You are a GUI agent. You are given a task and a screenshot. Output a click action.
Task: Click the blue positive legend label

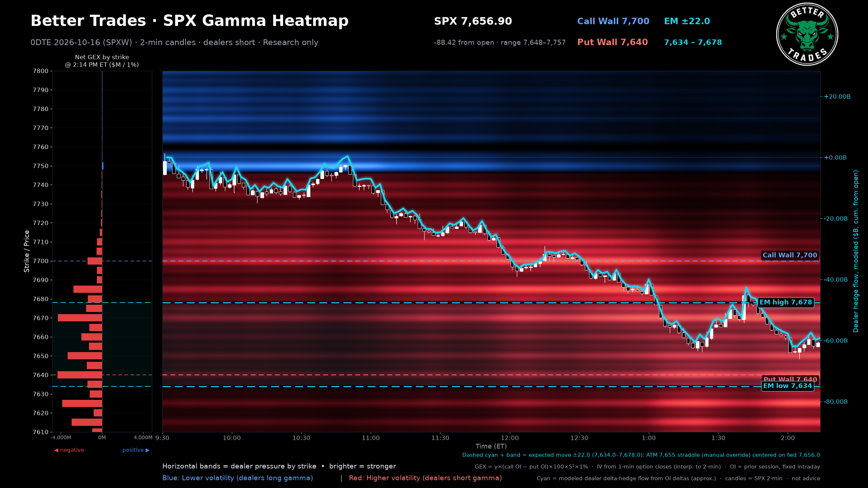point(136,450)
